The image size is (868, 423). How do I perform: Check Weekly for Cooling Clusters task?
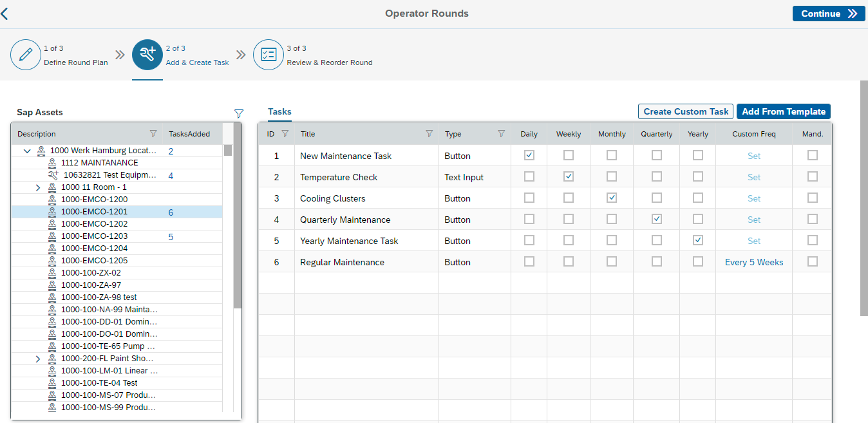[x=569, y=198]
